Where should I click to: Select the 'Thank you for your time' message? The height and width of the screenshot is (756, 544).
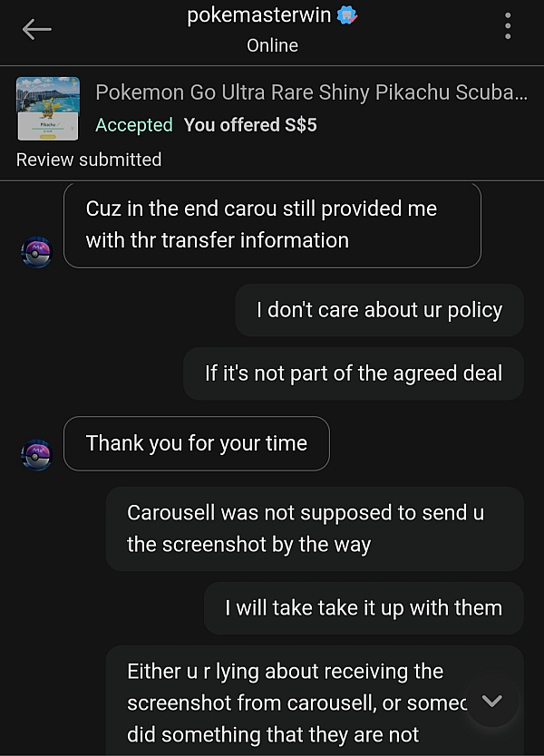[197, 443]
